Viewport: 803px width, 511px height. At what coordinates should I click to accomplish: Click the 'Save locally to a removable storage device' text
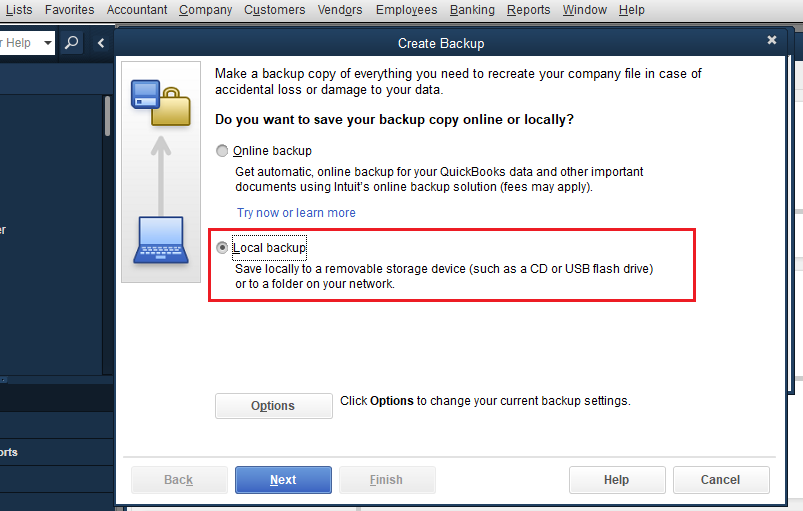[x=444, y=276]
